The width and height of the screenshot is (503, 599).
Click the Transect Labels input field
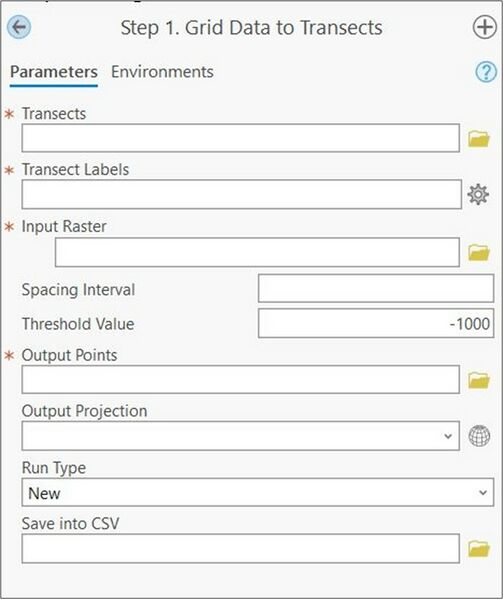(242, 194)
